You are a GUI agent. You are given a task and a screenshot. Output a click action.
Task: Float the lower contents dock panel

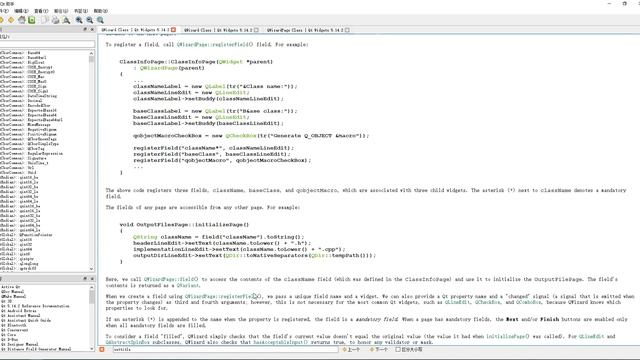pyautogui.click(x=85, y=278)
